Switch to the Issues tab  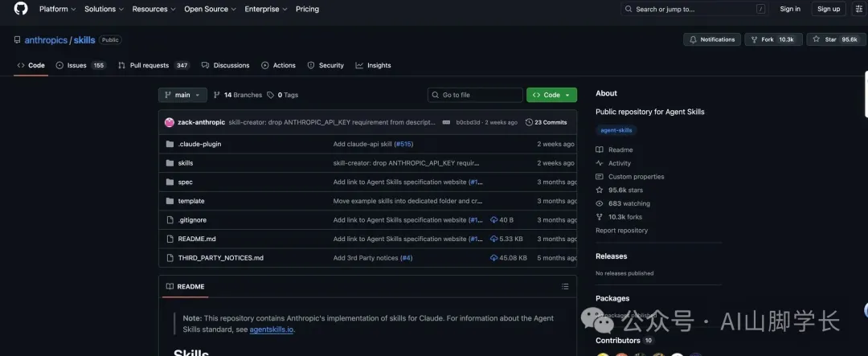80,65
